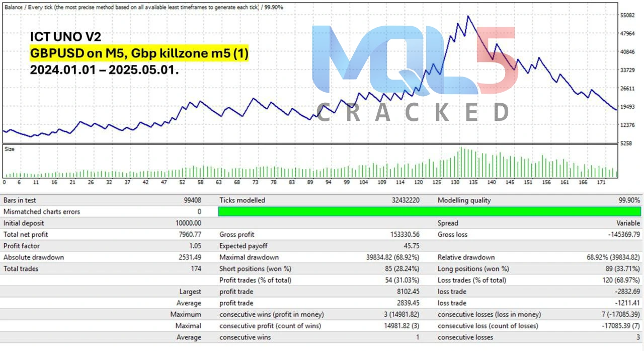Viewport: 644px width, 351px height.
Task: Click the 'Total net profit' label
Action: tap(26, 234)
